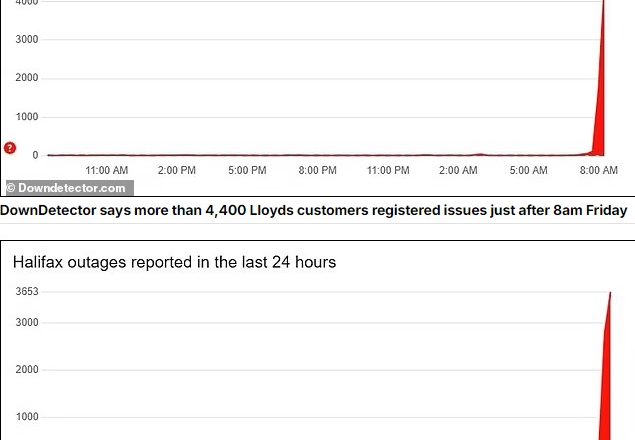
Task: Click the '0' y-axis label on Lloyds chart
Action: pos(35,155)
